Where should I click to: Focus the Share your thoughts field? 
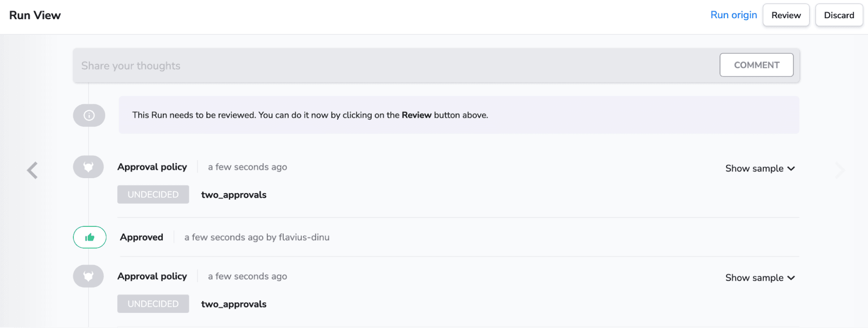pyautogui.click(x=395, y=66)
